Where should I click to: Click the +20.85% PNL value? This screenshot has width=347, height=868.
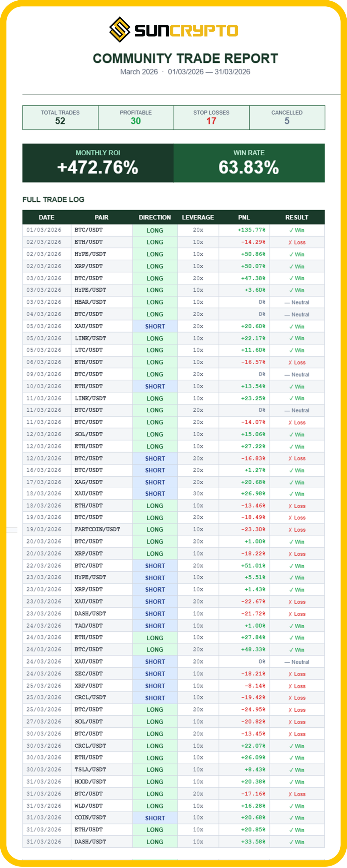tap(253, 830)
